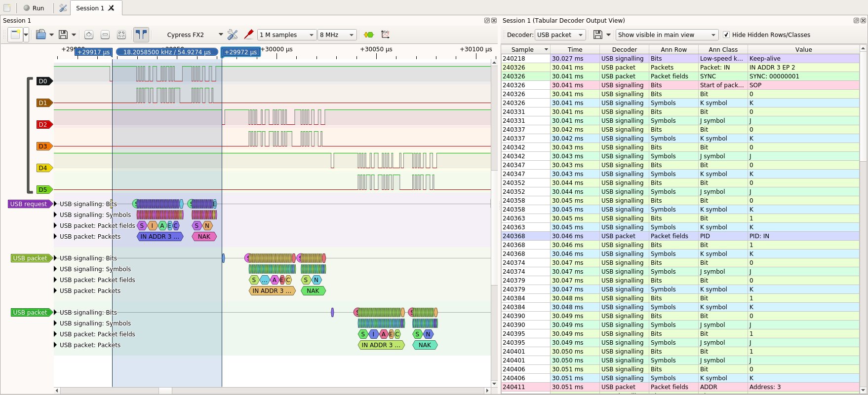868x395 pixels.
Task: Click the open file folder icon
Action: pos(41,35)
